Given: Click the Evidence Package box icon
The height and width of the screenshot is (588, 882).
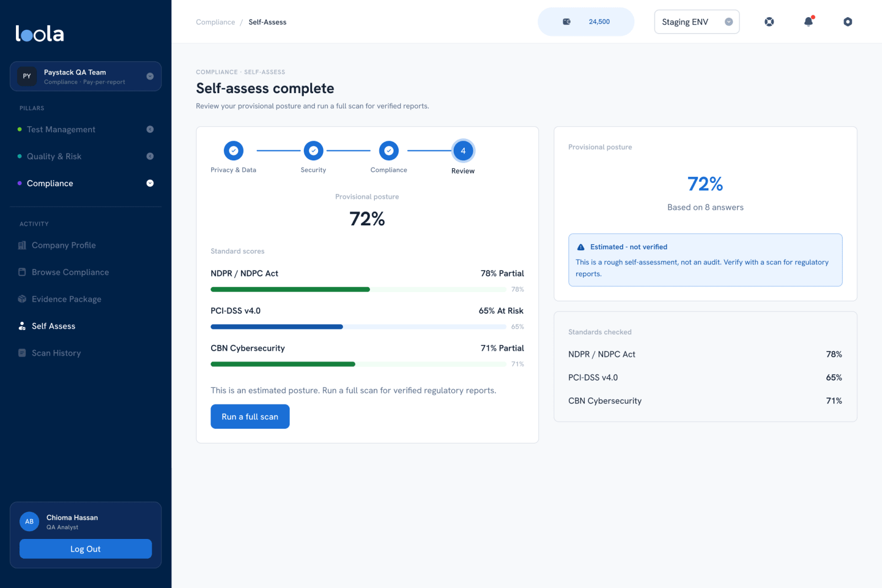Looking at the screenshot, I should tap(22, 299).
